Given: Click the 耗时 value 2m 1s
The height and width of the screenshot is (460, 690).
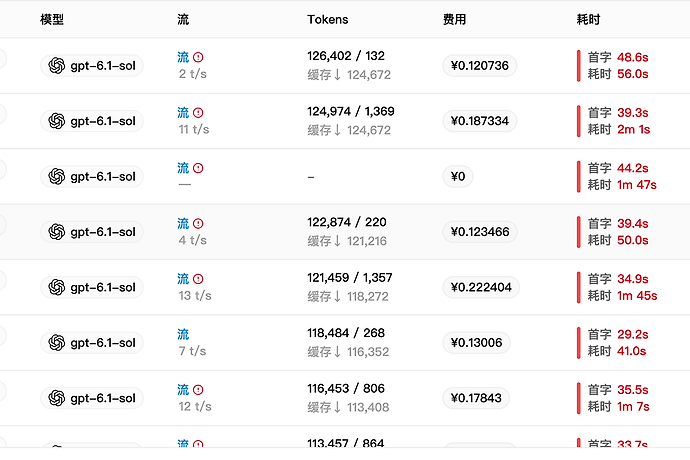Looking at the screenshot, I should (x=634, y=129).
